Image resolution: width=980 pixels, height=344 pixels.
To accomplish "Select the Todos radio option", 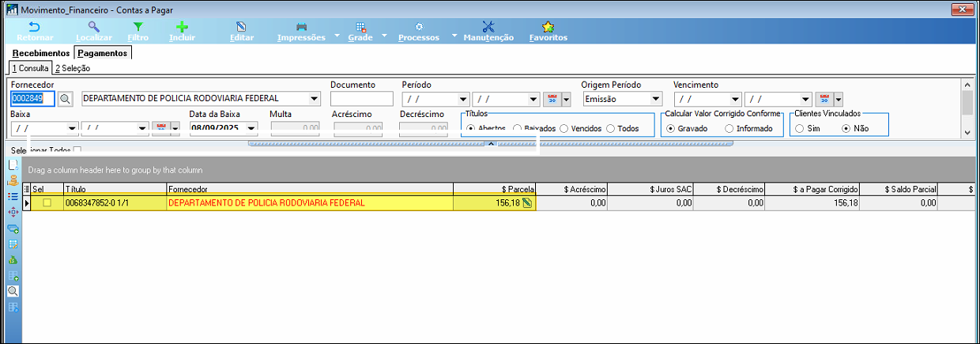I will pos(610,128).
